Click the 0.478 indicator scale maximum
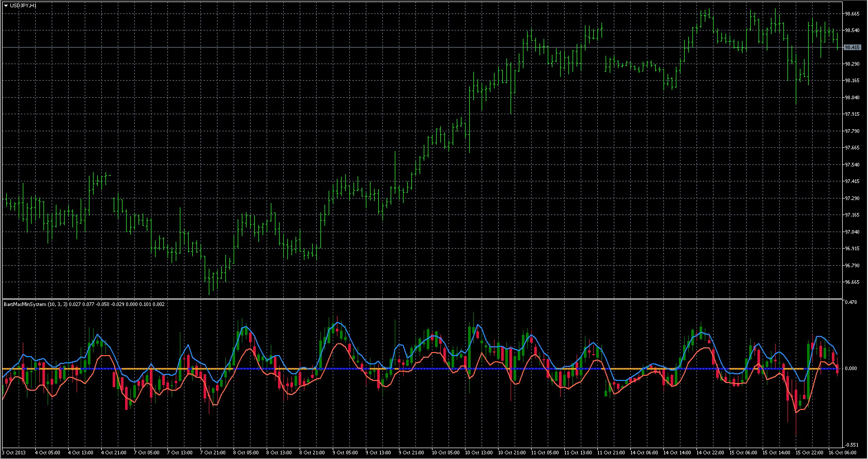868x459 pixels. (x=850, y=302)
